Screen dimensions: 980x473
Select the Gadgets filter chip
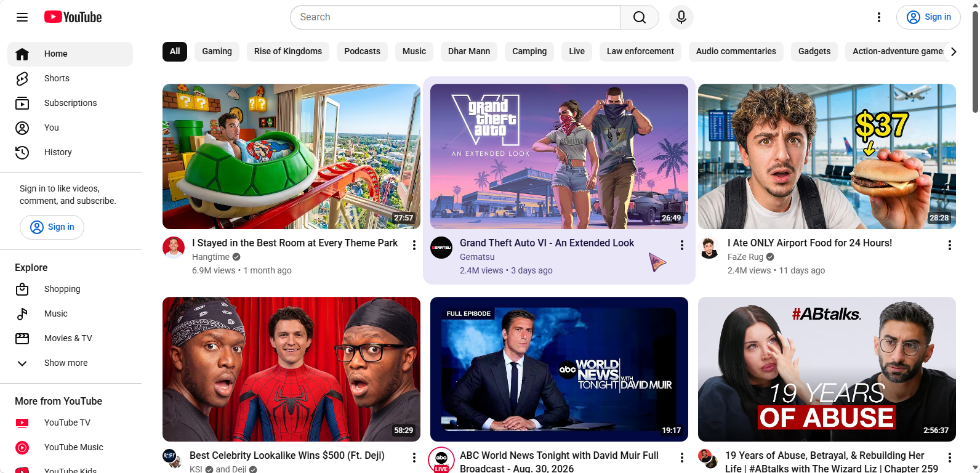click(x=814, y=52)
